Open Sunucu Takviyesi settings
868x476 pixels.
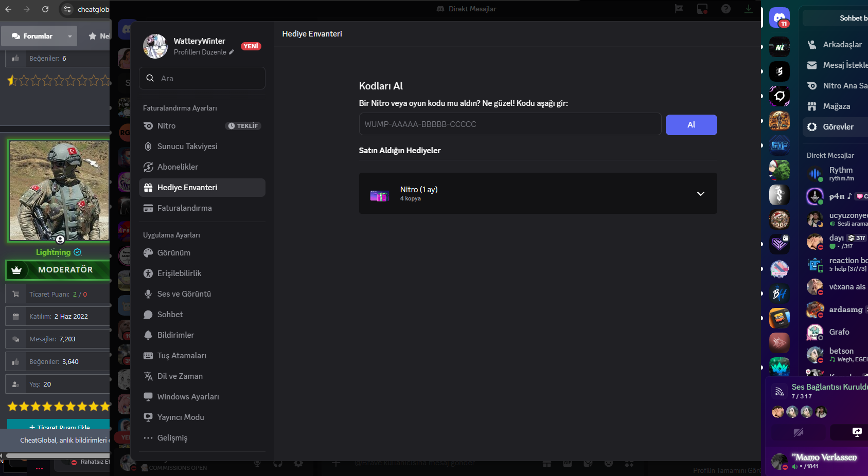(x=202, y=147)
